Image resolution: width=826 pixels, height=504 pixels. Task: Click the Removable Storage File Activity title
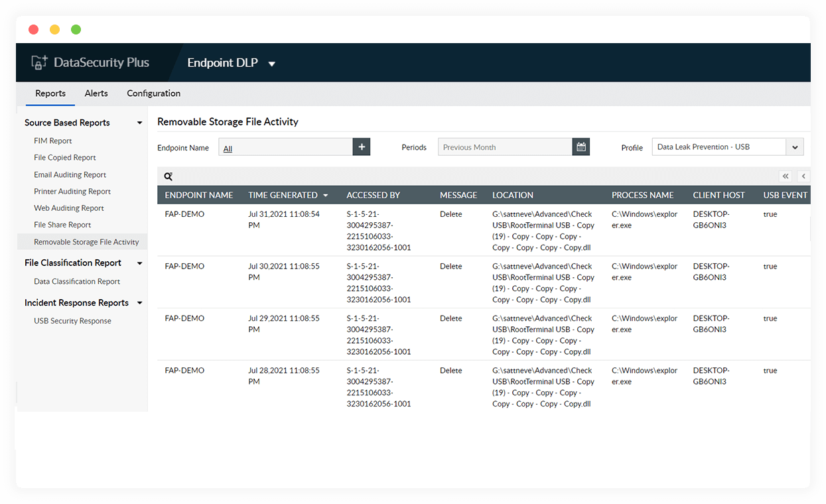click(228, 122)
